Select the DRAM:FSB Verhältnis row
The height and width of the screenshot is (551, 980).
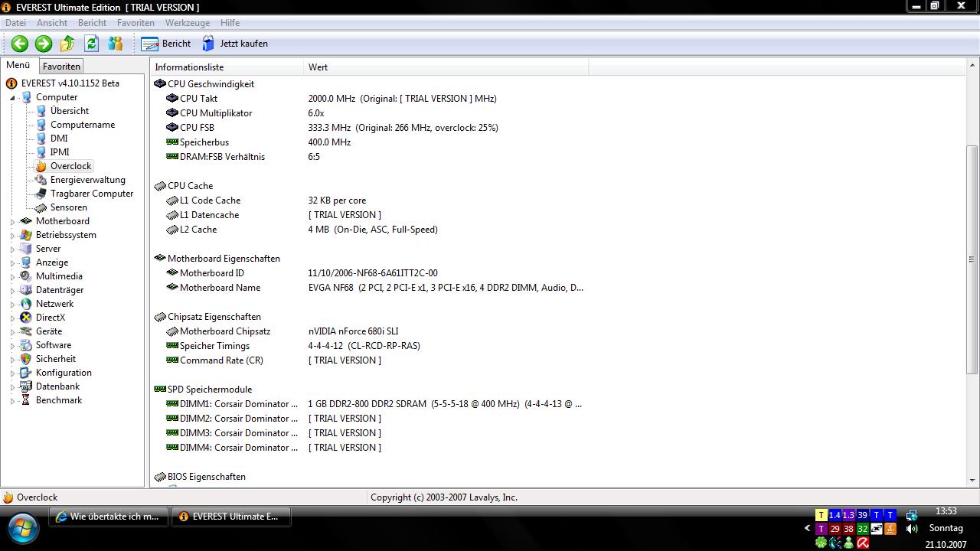click(x=369, y=157)
